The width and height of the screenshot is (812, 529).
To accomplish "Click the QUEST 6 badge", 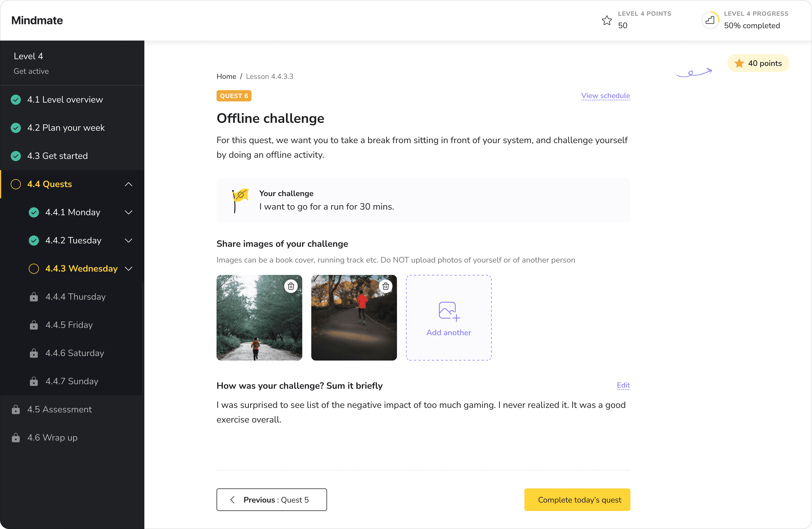I will coord(234,96).
